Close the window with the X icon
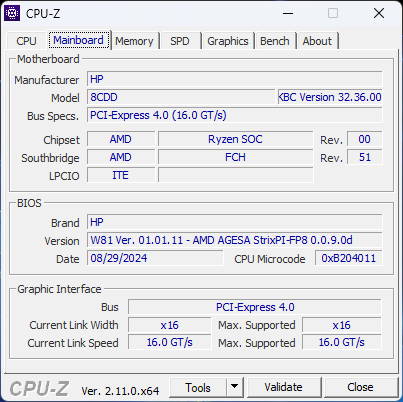Screen dimensions: 403x402 379,13
